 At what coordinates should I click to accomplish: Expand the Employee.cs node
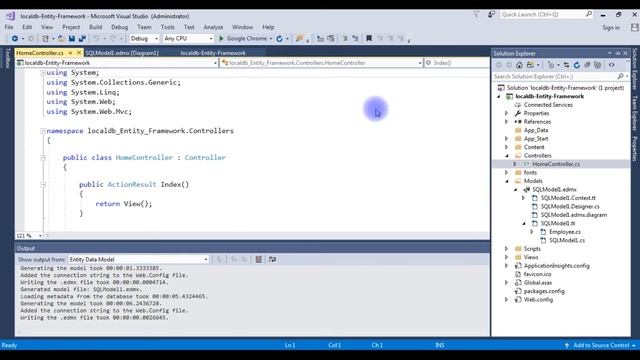532,232
